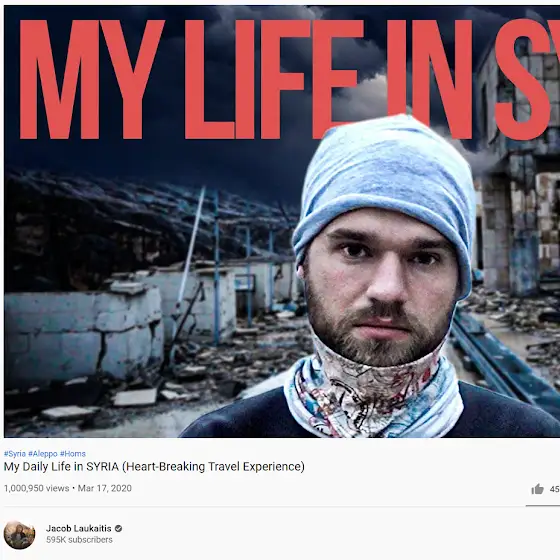Image resolution: width=560 pixels, height=560 pixels.
Task: Open the #Homs hashtag link
Action: tap(73, 454)
